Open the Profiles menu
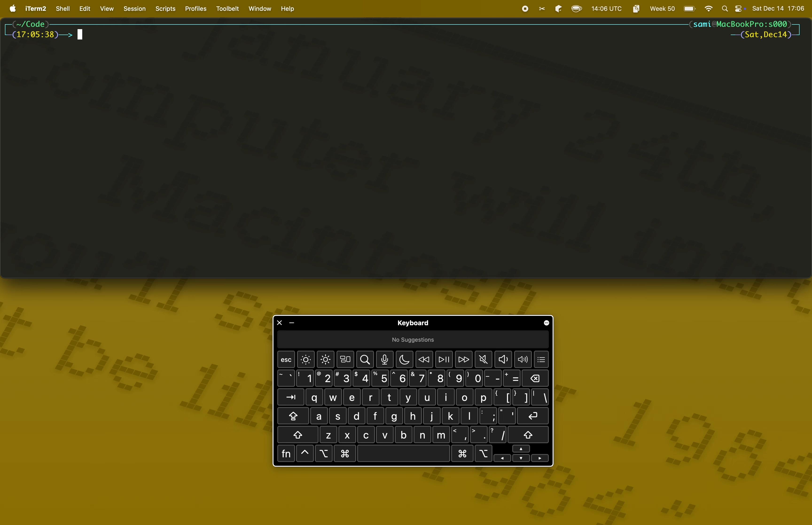Image resolution: width=812 pixels, height=525 pixels. (195, 9)
